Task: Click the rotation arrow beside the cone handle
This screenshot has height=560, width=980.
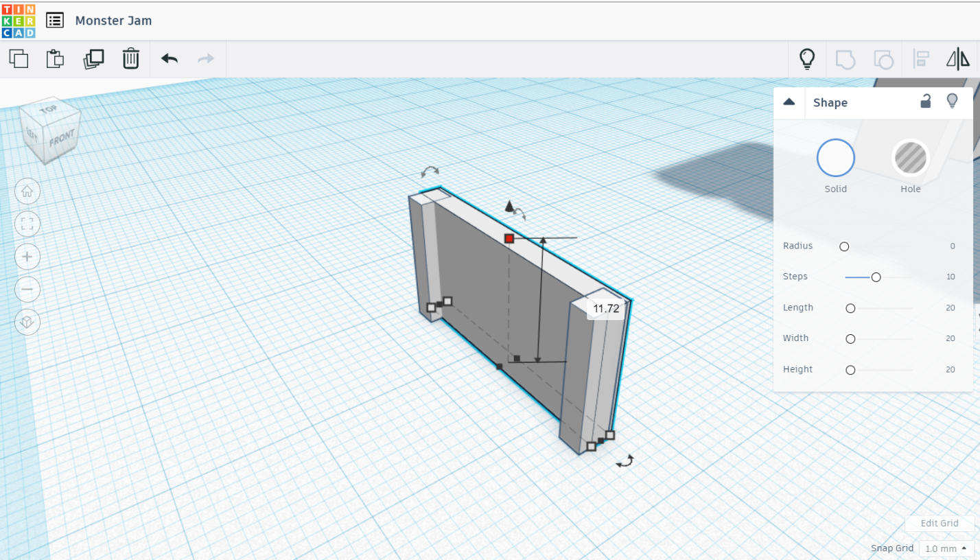Action: pos(521,213)
